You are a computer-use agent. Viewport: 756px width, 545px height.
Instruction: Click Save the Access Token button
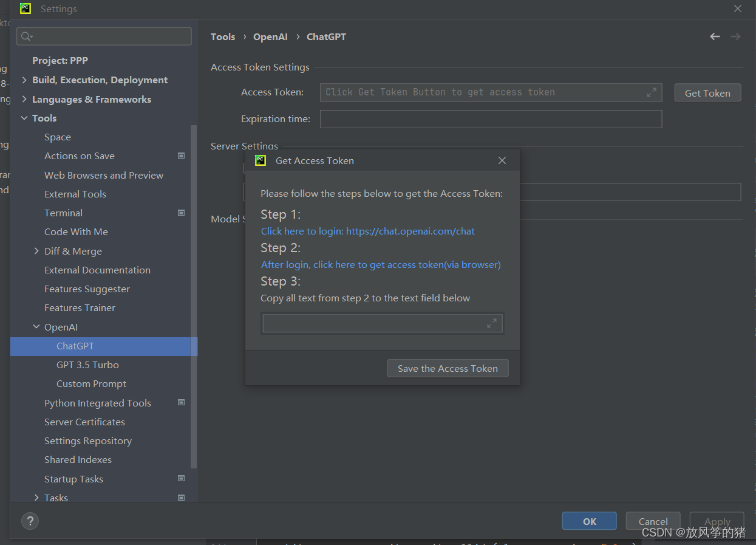point(448,368)
